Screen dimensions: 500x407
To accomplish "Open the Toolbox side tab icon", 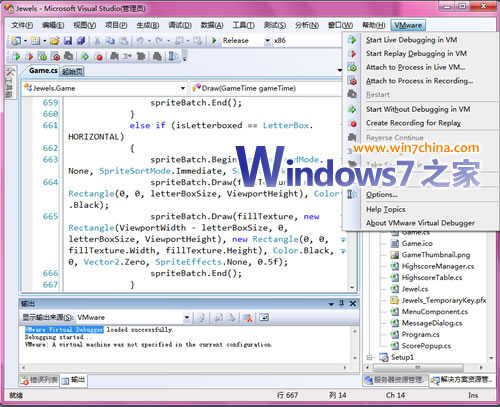I will click(x=10, y=72).
